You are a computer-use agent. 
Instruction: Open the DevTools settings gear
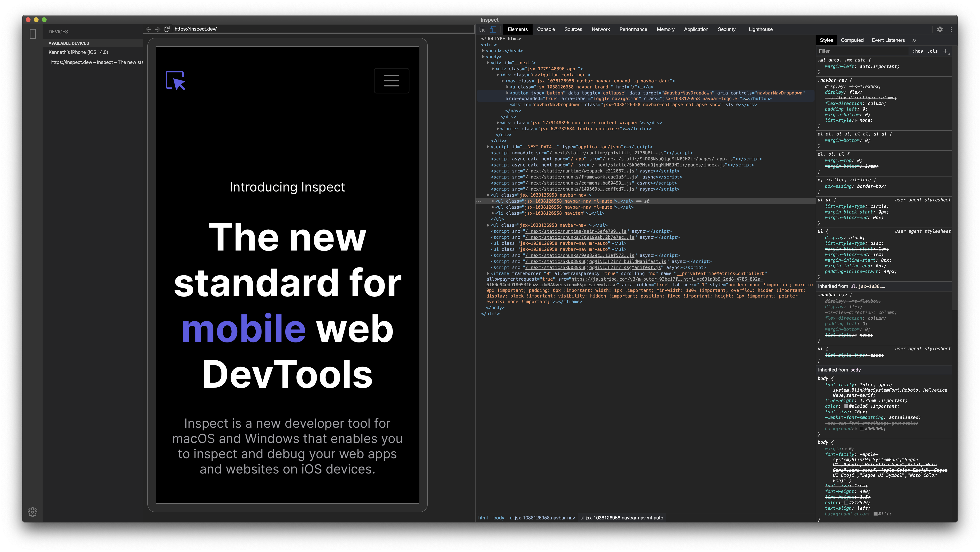pyautogui.click(x=940, y=29)
